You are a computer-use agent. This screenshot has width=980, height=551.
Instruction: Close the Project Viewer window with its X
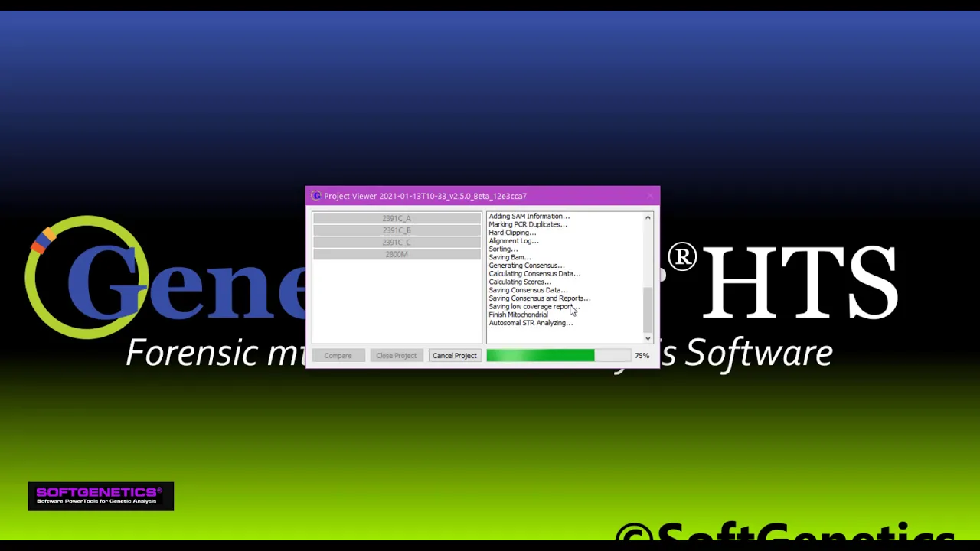650,196
